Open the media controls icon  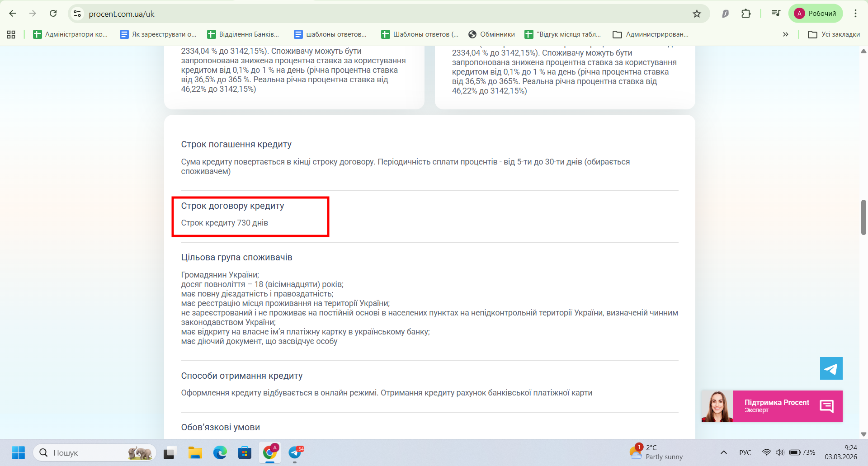(x=776, y=14)
